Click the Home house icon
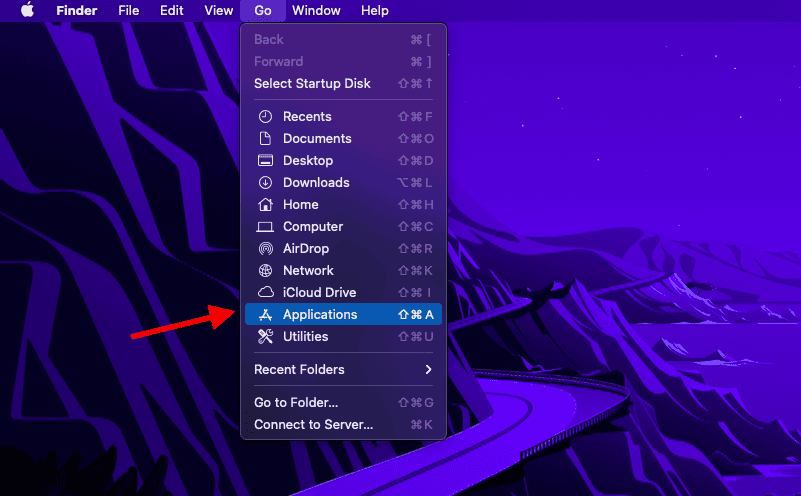Screen dimensions: 801x496 (x=265, y=205)
